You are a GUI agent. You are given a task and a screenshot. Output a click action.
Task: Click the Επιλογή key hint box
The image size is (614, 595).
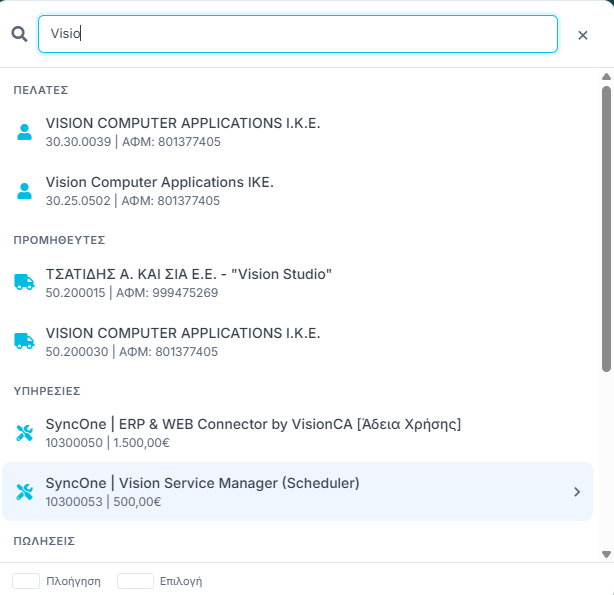pos(135,581)
